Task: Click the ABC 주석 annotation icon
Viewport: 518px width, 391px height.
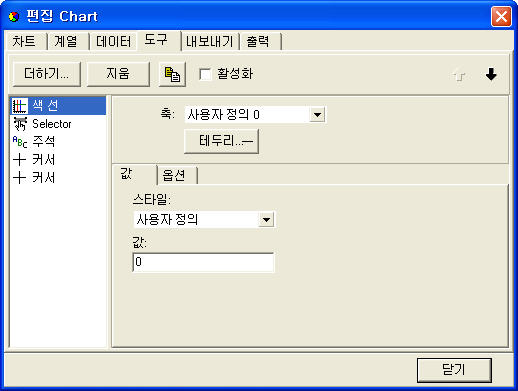Action: pyautogui.click(x=20, y=142)
